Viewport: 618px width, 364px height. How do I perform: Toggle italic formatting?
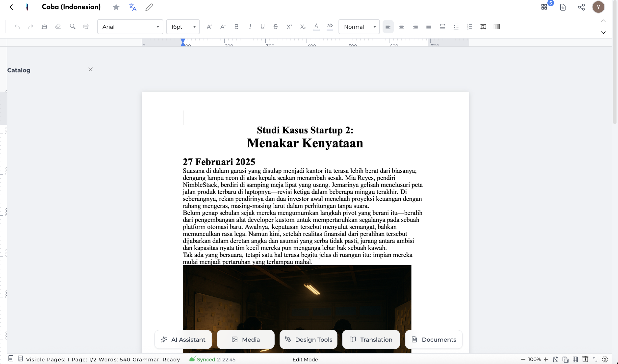point(250,27)
